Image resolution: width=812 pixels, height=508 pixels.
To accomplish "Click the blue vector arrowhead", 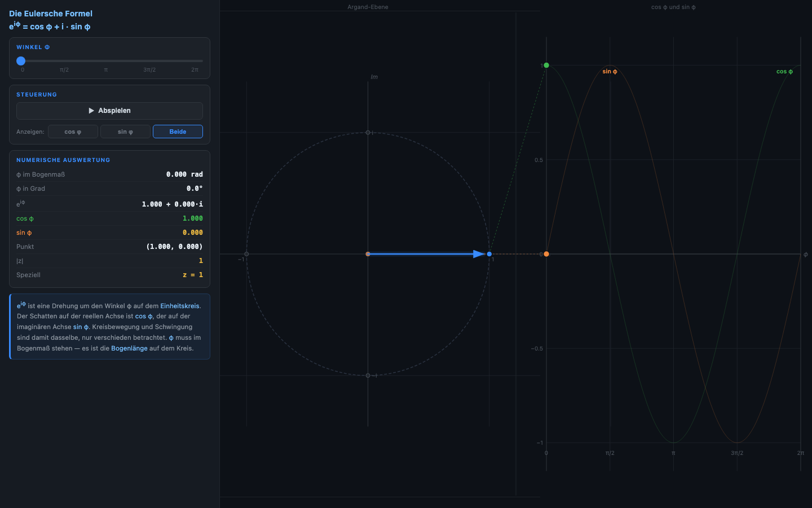I will (479, 254).
